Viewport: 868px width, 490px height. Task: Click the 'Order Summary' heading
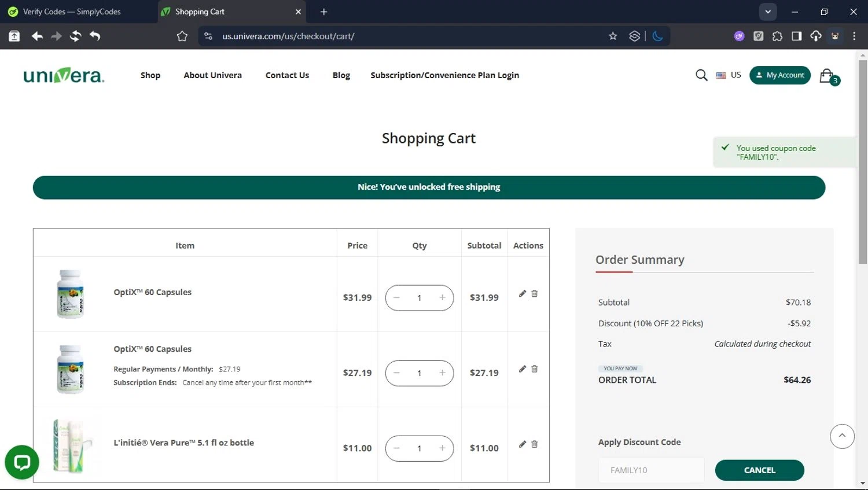click(640, 260)
